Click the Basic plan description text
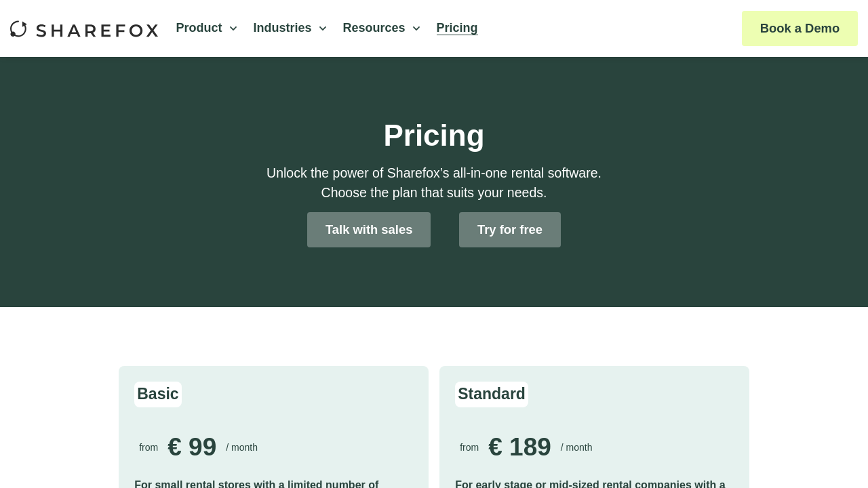 pos(256,483)
